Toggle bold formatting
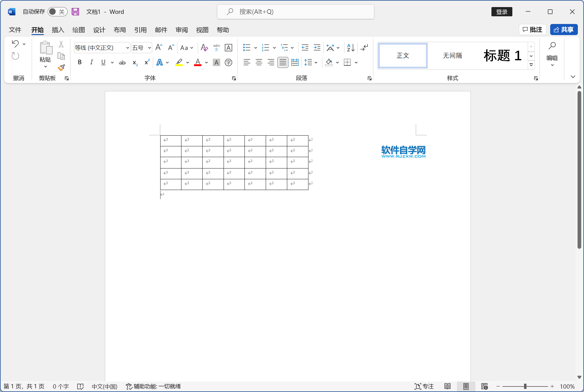Screen dimensions: 584x392 pos(80,62)
